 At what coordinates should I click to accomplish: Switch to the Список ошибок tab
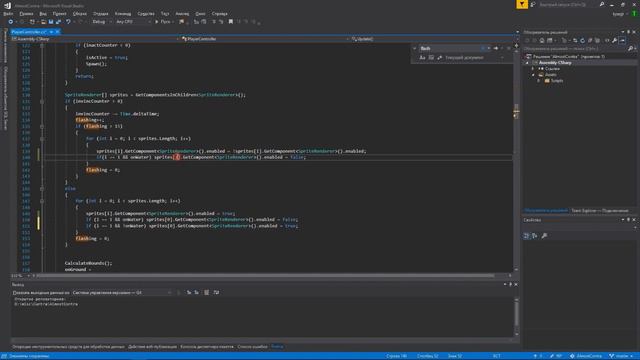coord(252,347)
